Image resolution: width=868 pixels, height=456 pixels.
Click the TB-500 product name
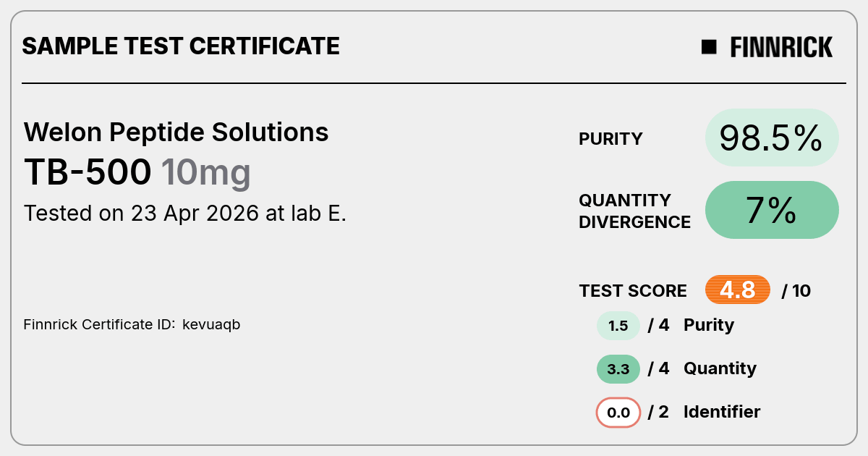88,172
